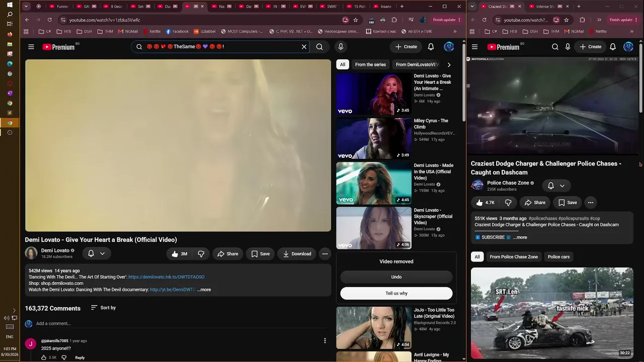This screenshot has width=644, height=362.
Task: Select the From the series chip
Action: (370, 64)
